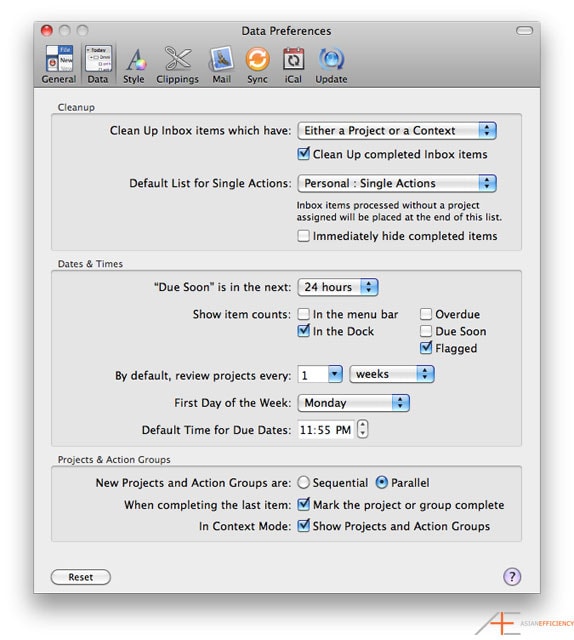This screenshot has height=640, width=574.
Task: Open the review interval number combo box arrow
Action: (335, 374)
